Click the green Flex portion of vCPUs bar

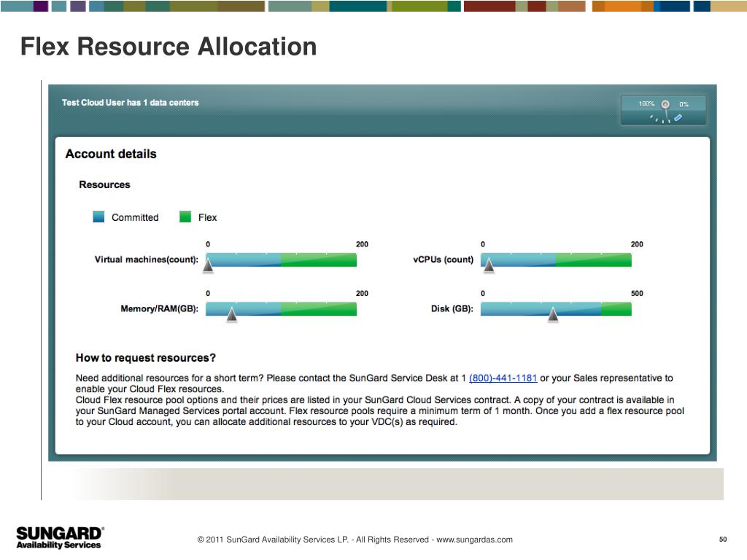(594, 260)
